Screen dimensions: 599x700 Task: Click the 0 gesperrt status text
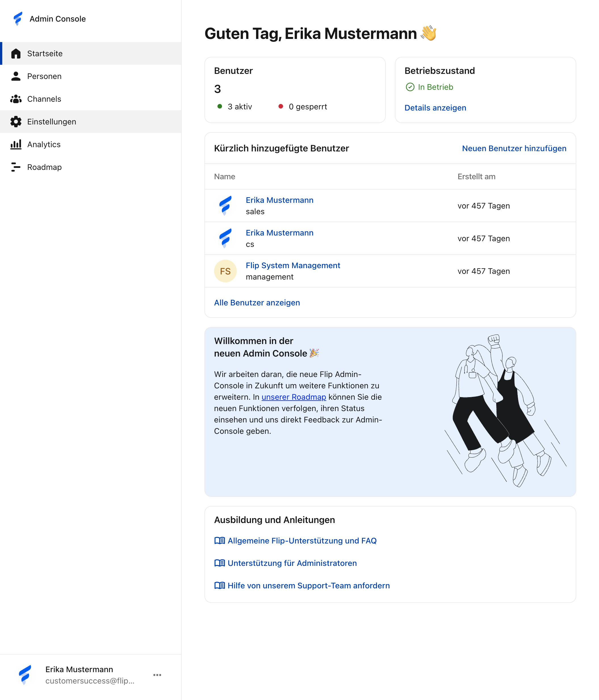click(x=308, y=107)
